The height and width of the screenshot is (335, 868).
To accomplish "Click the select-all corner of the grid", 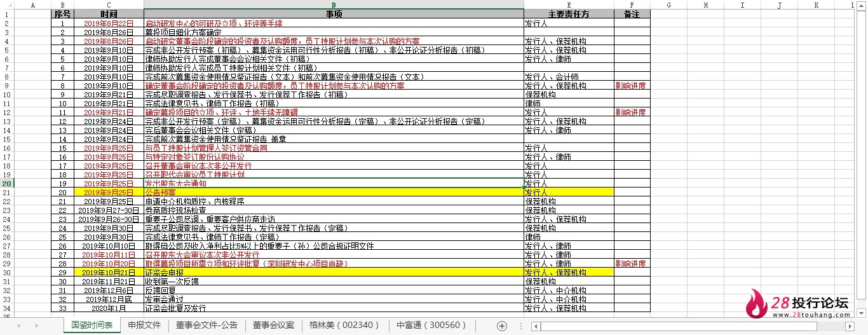I will pos(6,4).
